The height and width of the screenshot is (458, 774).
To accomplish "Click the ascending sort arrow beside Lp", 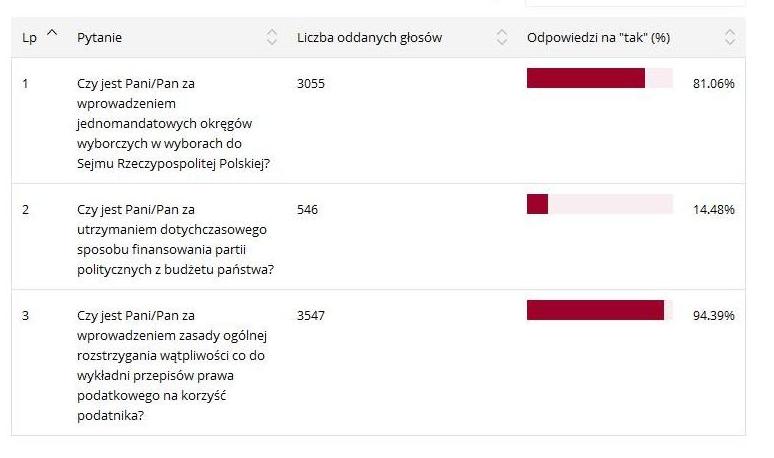I will click(52, 35).
